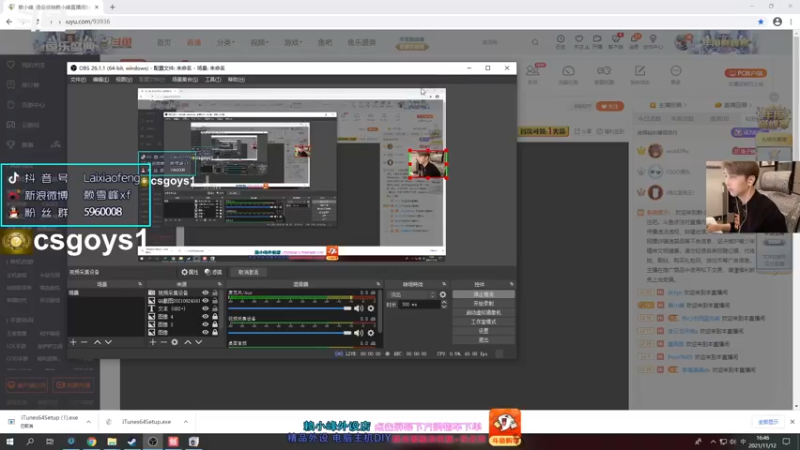Select the 文本 (GDI+) source row

tap(184, 309)
